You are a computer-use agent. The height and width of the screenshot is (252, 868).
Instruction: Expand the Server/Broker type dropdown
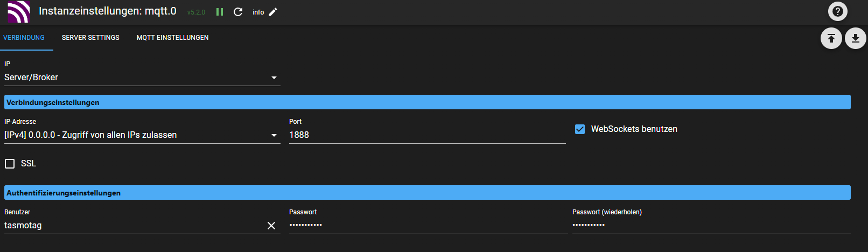(142, 78)
